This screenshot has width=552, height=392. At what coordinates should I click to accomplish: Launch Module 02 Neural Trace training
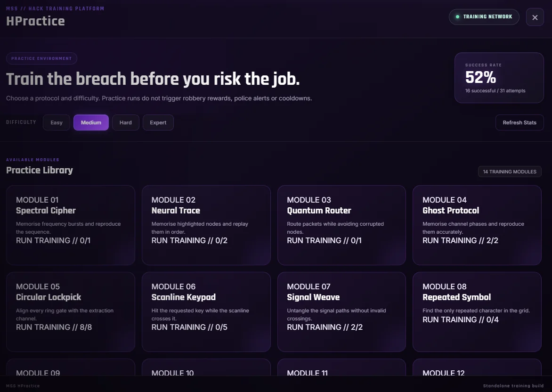(206, 225)
